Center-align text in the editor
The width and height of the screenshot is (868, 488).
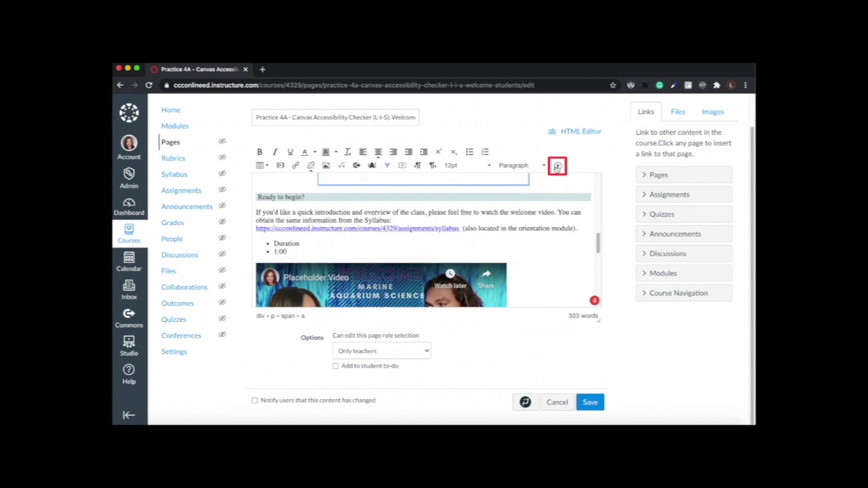click(x=378, y=152)
